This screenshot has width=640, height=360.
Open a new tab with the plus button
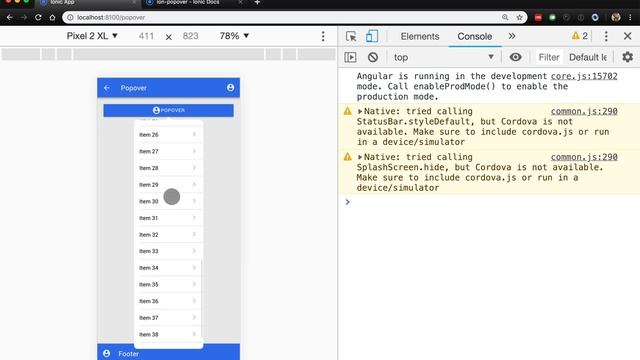click(x=257, y=3)
